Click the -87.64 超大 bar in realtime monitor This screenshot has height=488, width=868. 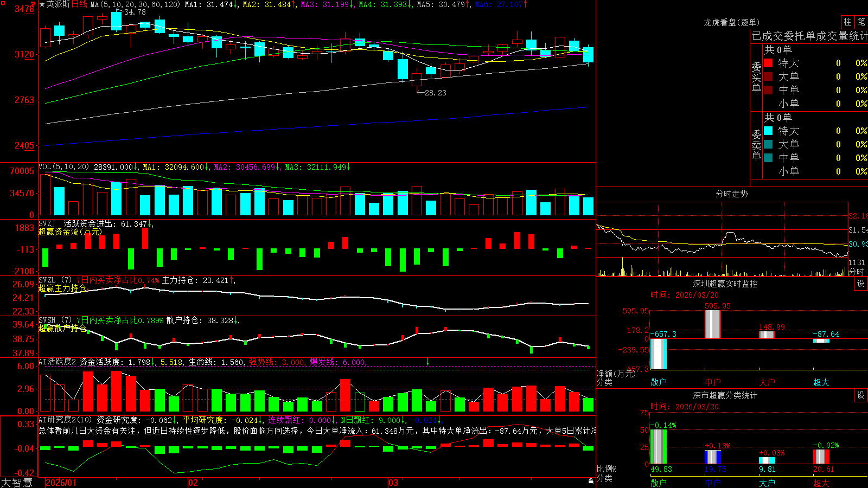click(x=821, y=341)
